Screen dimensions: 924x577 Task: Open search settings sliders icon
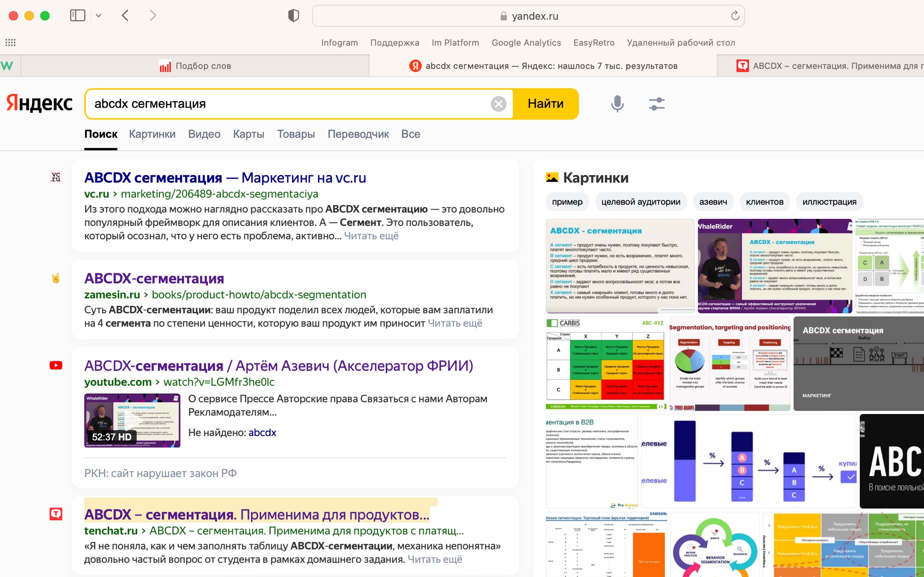tap(657, 104)
